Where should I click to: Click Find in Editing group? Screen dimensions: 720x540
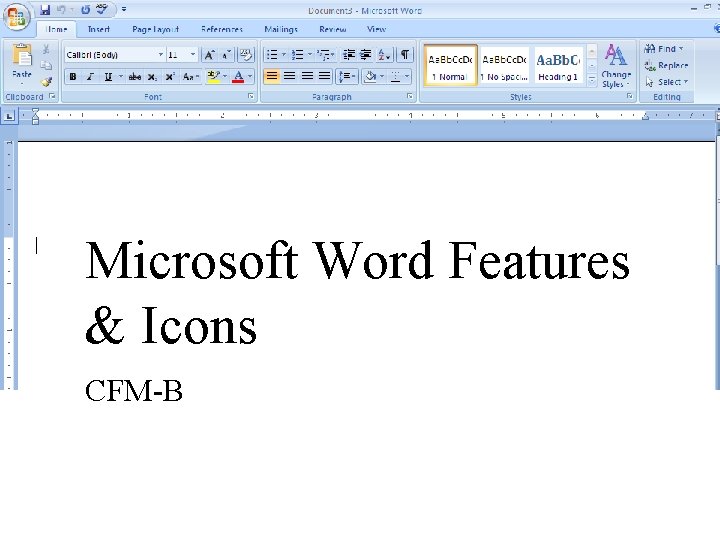point(664,49)
